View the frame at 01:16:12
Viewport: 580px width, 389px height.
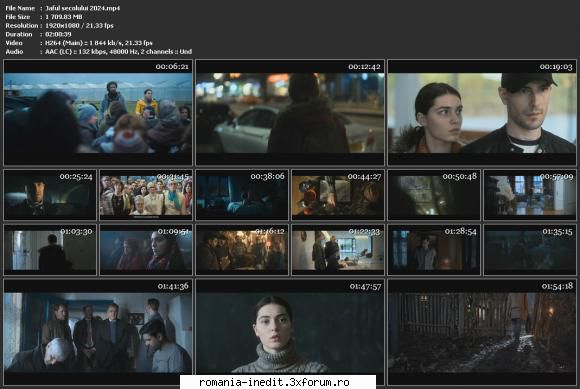pyautogui.click(x=242, y=250)
